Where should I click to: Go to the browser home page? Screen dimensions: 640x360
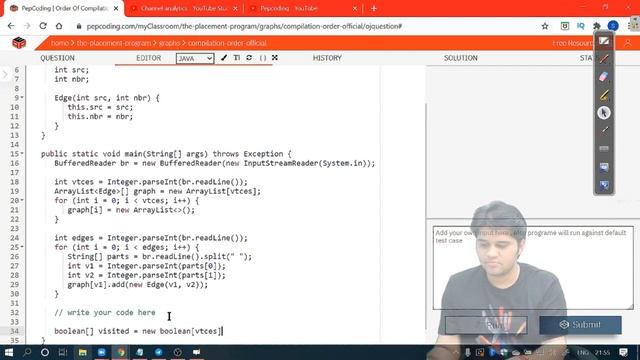(x=59, y=26)
